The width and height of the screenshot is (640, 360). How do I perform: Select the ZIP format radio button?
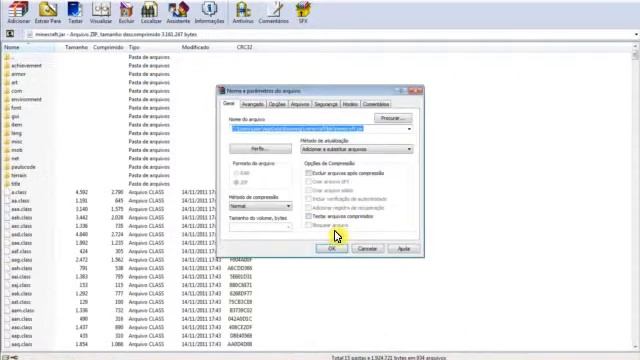tap(236, 182)
